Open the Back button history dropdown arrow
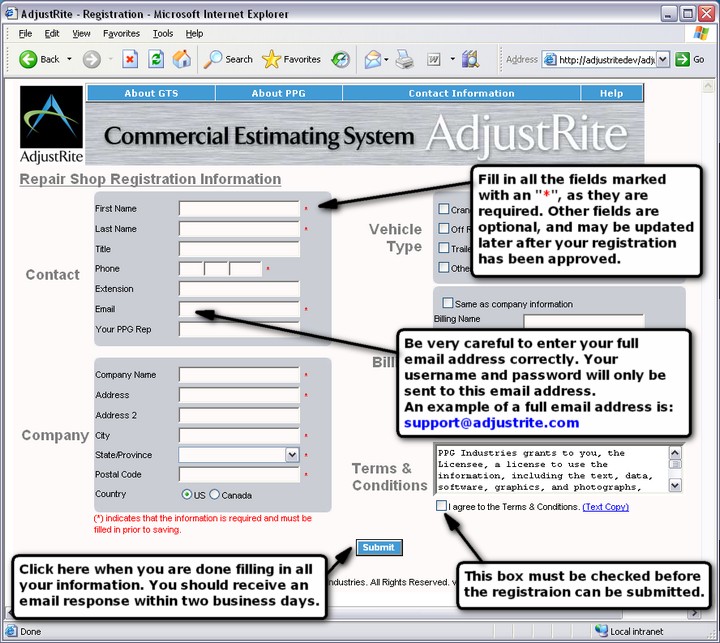This screenshot has width=720, height=643. pos(69,59)
